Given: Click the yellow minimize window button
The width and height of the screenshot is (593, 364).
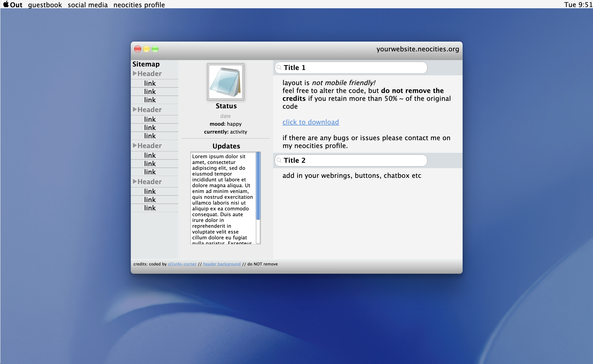Looking at the screenshot, I should [146, 49].
